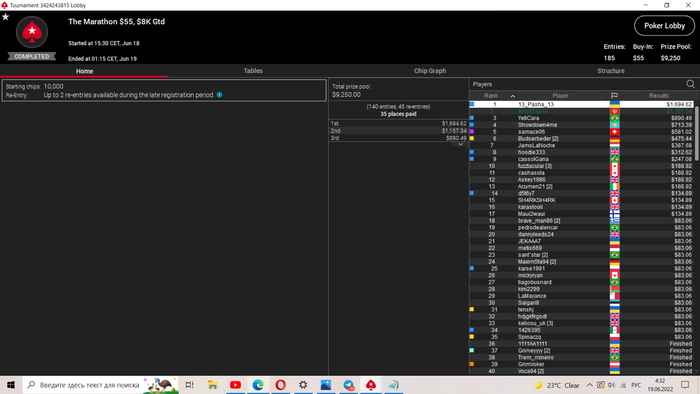This screenshot has height=394, width=700.
Task: Click scroll-down arrow of players list
Action: click(697, 371)
